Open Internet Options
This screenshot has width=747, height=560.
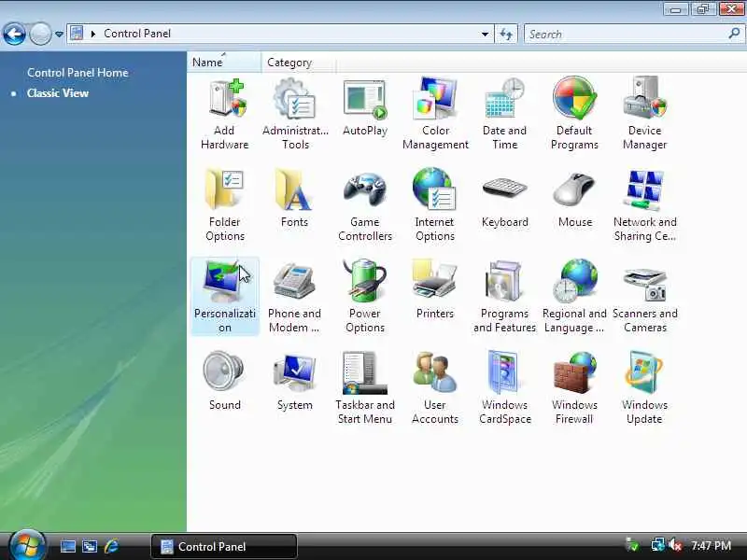click(435, 204)
